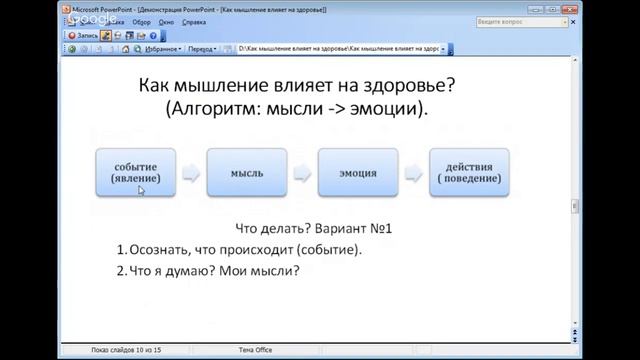
Task: Click the text 'Что делать? Вариант №1'
Action: pyautogui.click(x=313, y=228)
